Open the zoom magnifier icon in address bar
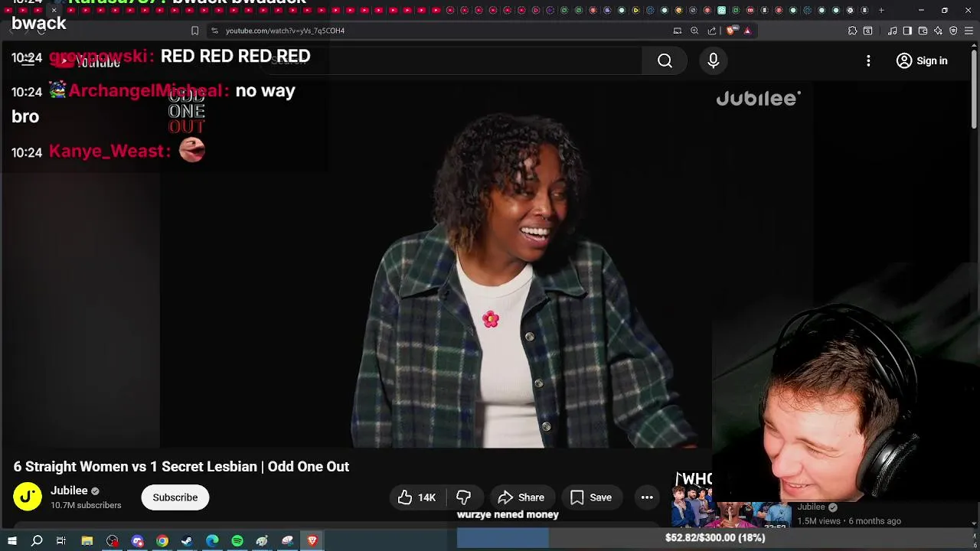This screenshot has height=551, width=980. 694,31
